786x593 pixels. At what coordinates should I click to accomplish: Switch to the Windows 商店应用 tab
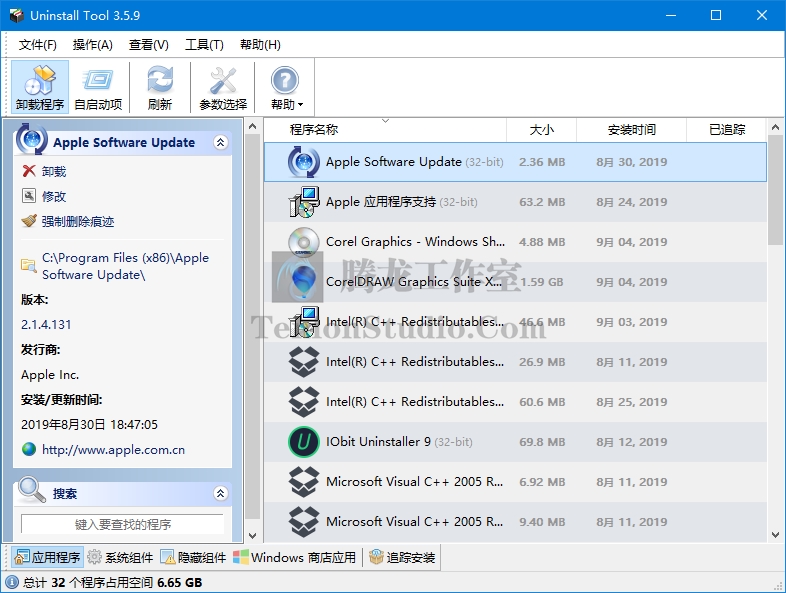(295, 557)
